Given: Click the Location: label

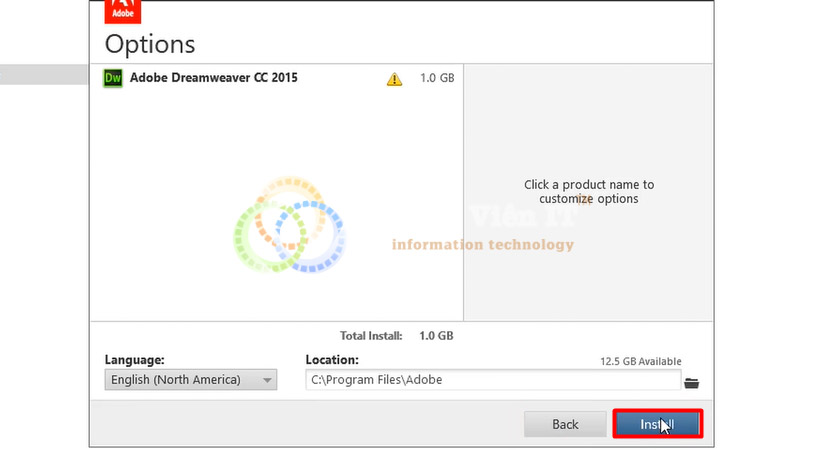Looking at the screenshot, I should 332,360.
